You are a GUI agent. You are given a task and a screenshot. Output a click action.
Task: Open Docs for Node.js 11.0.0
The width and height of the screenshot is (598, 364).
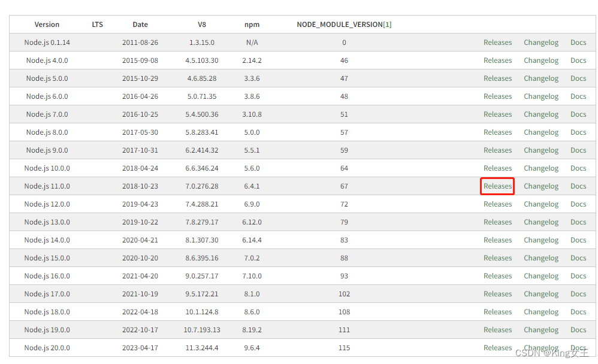coord(578,186)
